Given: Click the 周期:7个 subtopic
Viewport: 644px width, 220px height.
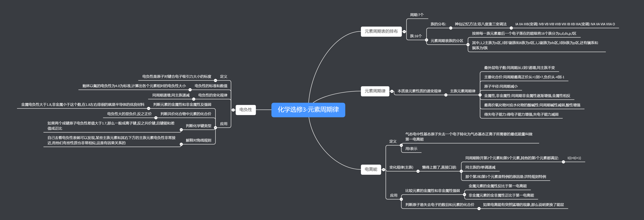Looking at the screenshot, I should click(417, 15).
